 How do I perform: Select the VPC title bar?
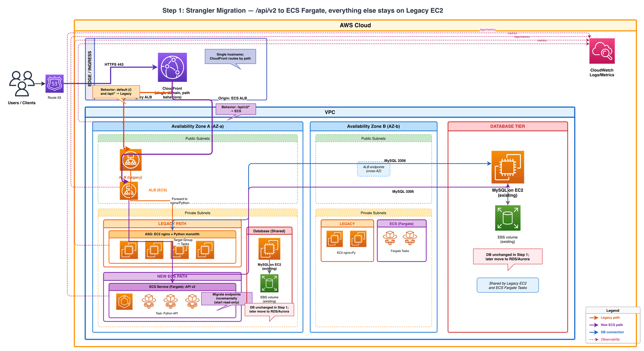(330, 112)
